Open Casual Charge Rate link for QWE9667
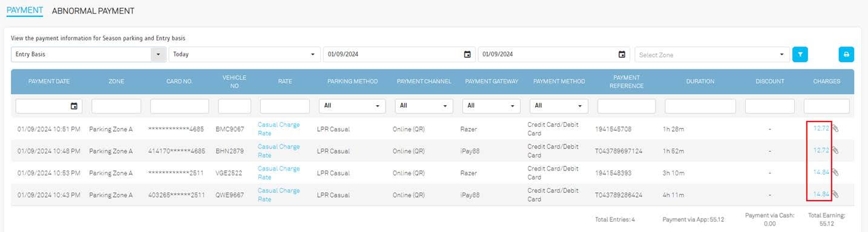 (278, 195)
